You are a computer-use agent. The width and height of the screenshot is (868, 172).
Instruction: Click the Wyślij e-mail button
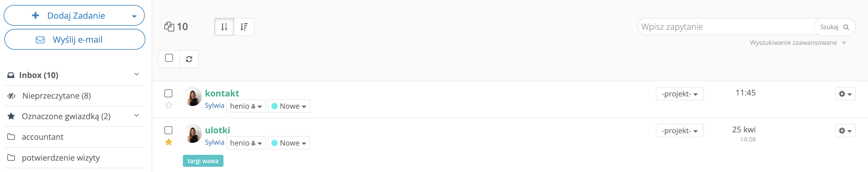[74, 40]
